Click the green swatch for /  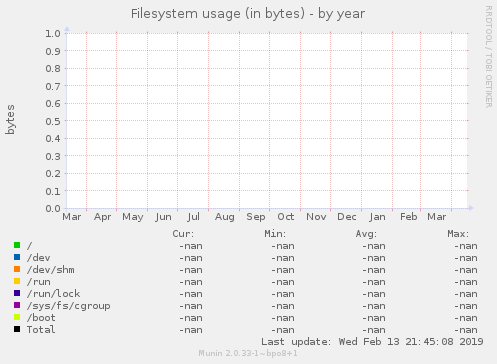(x=17, y=245)
